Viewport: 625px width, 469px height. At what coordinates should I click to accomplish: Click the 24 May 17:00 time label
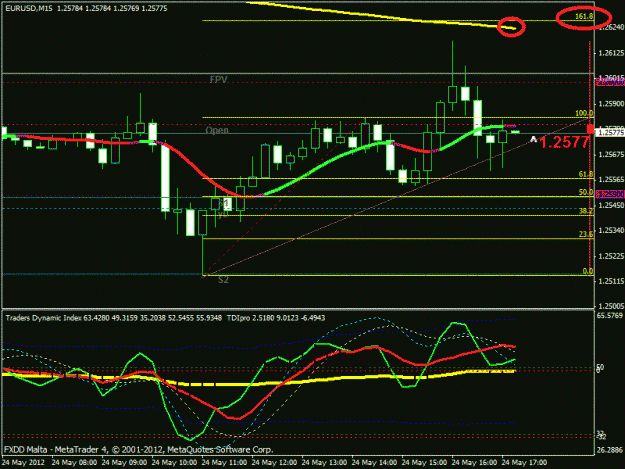coord(525,463)
